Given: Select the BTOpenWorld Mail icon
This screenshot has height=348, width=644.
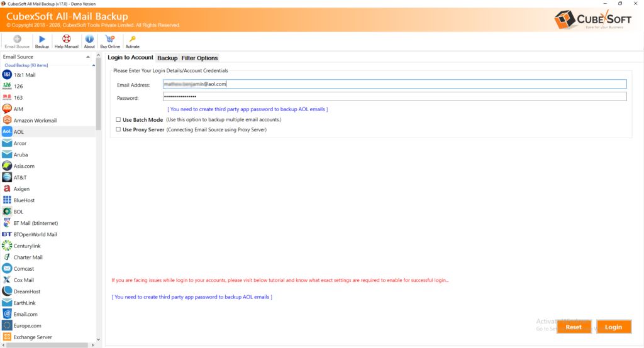Looking at the screenshot, I should [7, 234].
